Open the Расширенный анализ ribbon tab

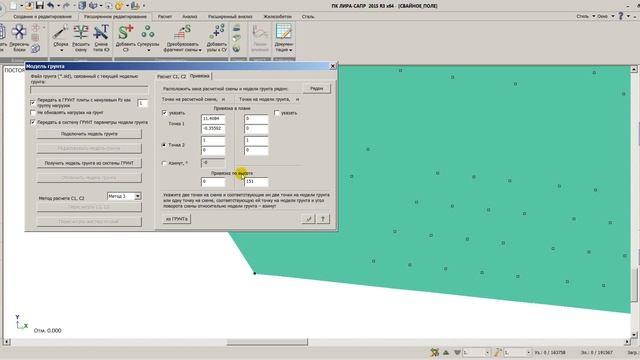(230, 17)
